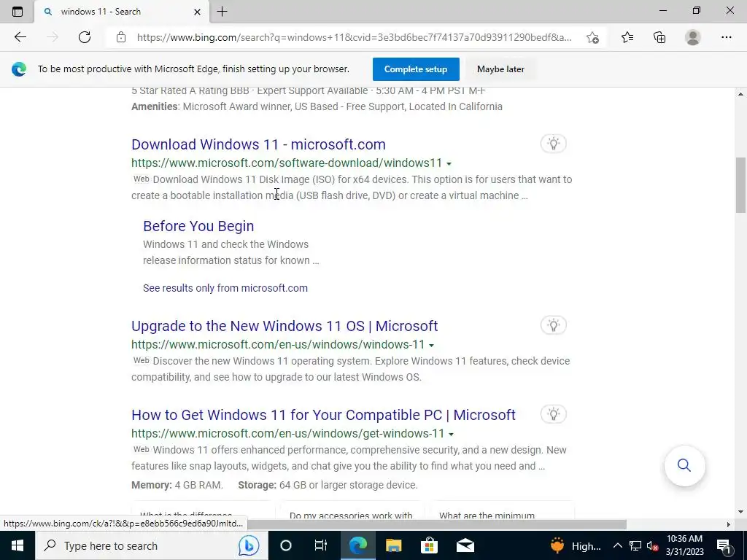This screenshot has width=747, height=560.
Task: Expand dropdown arrow next to get-windows-11 URL
Action: [451, 434]
